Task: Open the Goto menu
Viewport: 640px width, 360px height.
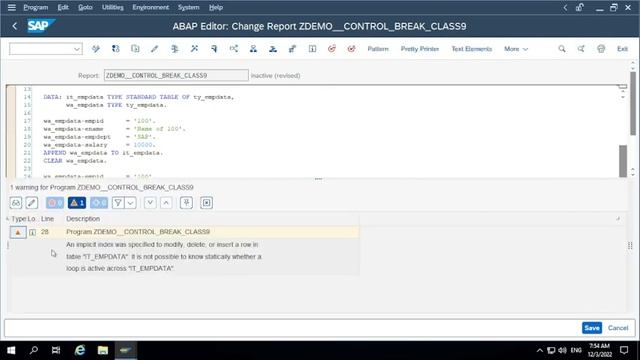Action: pos(85,7)
